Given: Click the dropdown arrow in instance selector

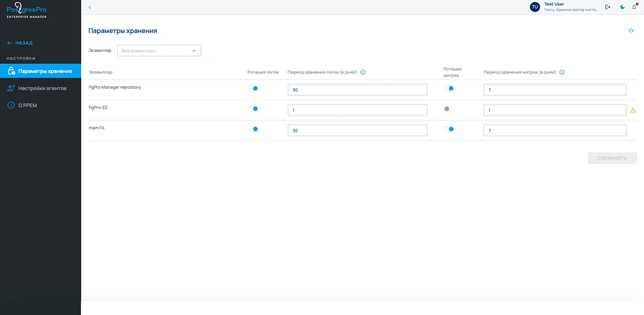Looking at the screenshot, I should pyautogui.click(x=194, y=51).
